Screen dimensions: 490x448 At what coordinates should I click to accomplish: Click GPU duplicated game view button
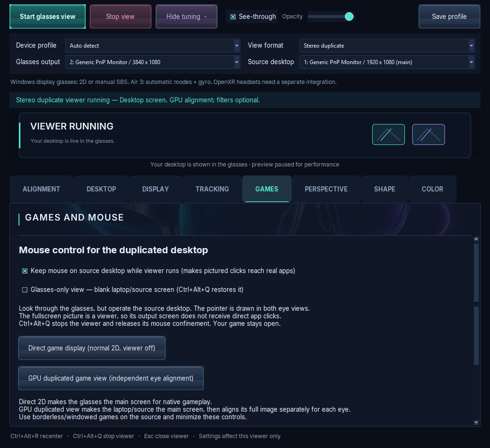coord(111,378)
